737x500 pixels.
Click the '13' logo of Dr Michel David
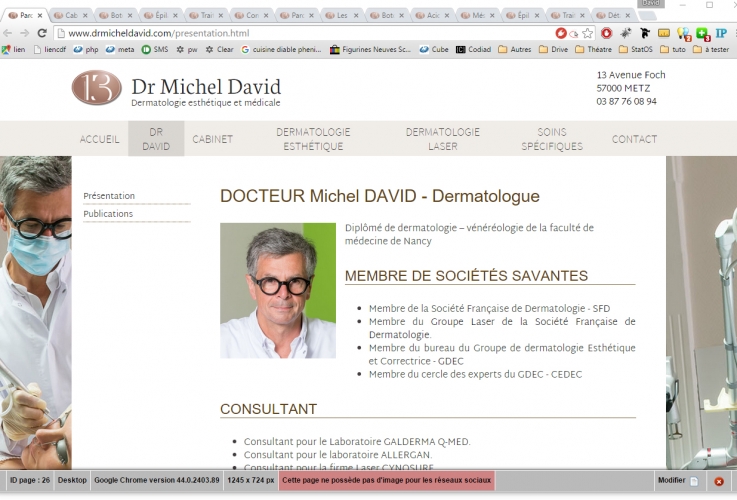(97, 87)
